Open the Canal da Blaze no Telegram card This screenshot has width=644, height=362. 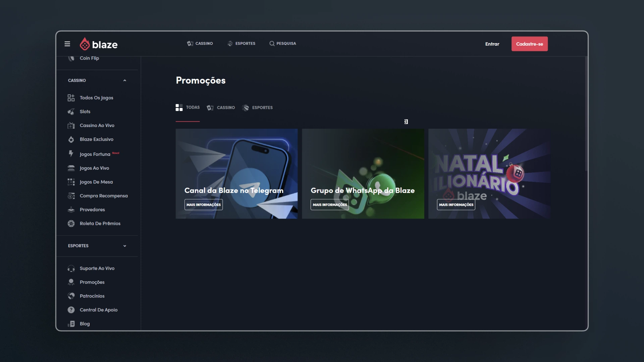236,174
